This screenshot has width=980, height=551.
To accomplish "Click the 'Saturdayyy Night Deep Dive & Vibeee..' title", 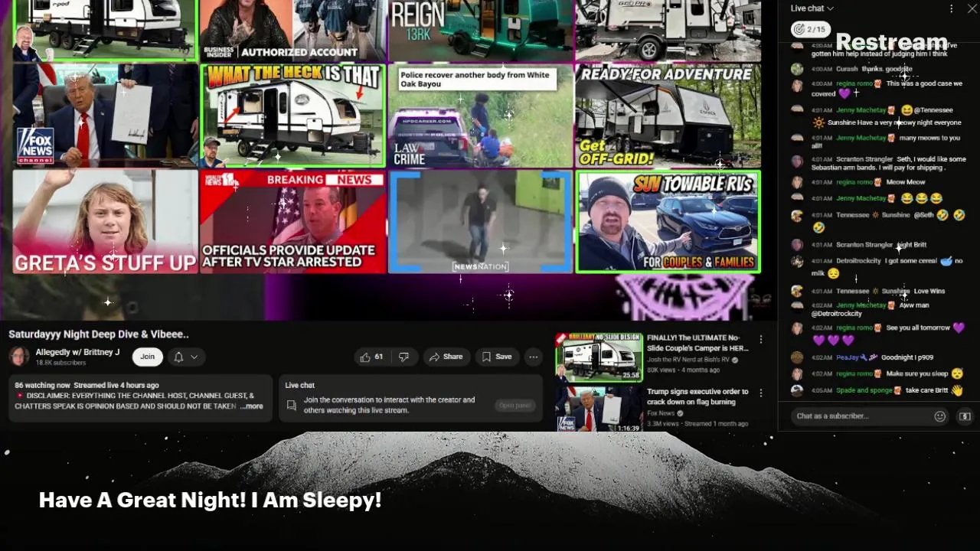I will pos(99,334).
